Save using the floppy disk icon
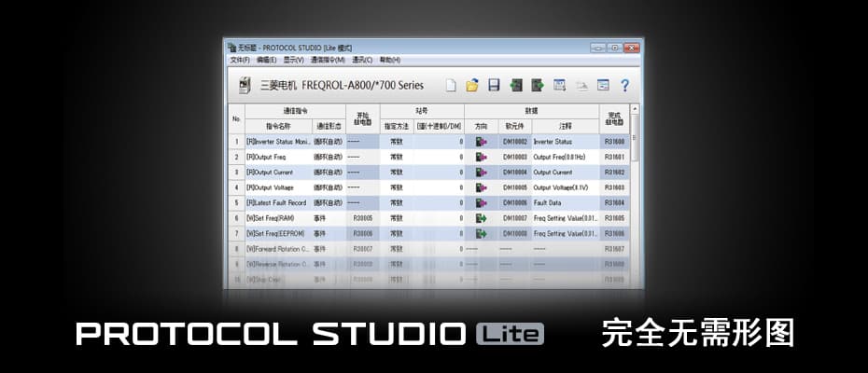 click(x=494, y=85)
